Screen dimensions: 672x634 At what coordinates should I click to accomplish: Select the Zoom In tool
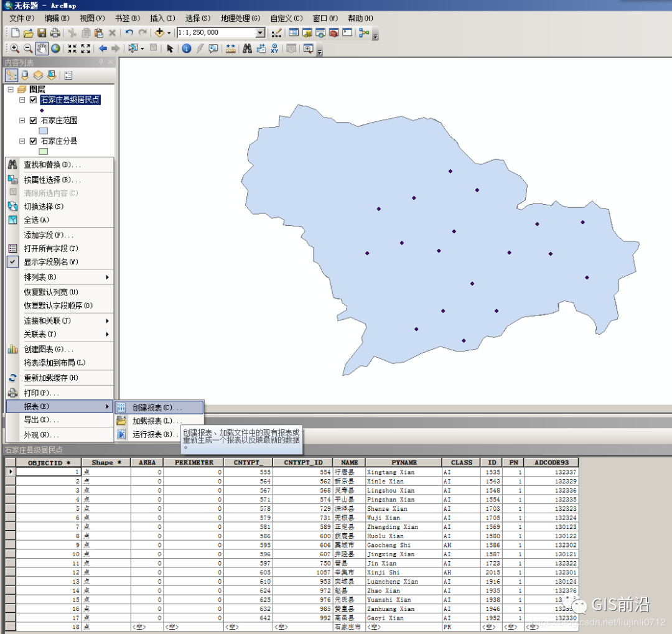click(x=15, y=49)
